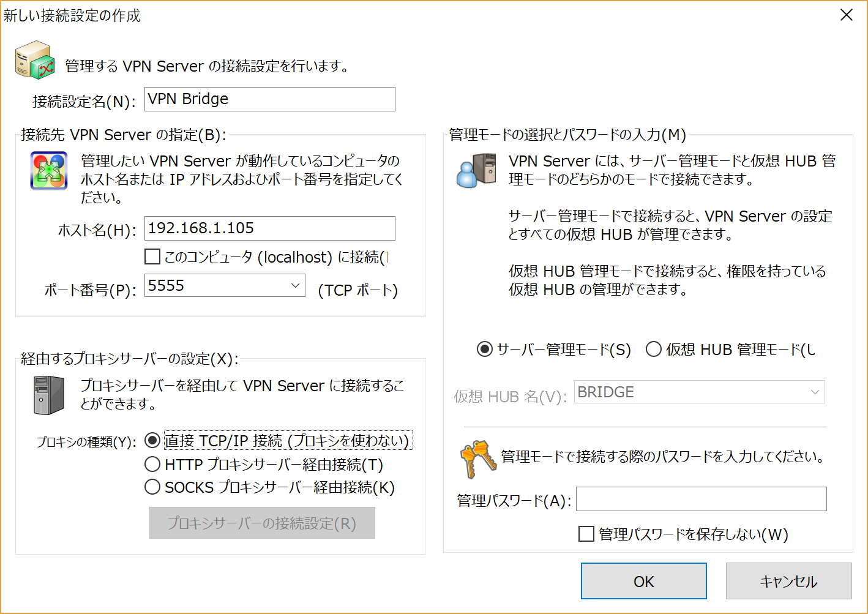Click the ホスト名 field with 192.168.1.105
Viewport: 868px width, 614px height.
pos(269,228)
